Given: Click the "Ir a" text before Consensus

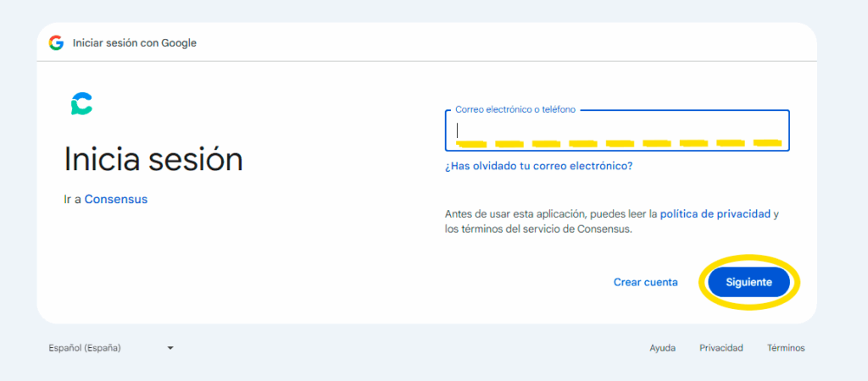Looking at the screenshot, I should pos(73,199).
